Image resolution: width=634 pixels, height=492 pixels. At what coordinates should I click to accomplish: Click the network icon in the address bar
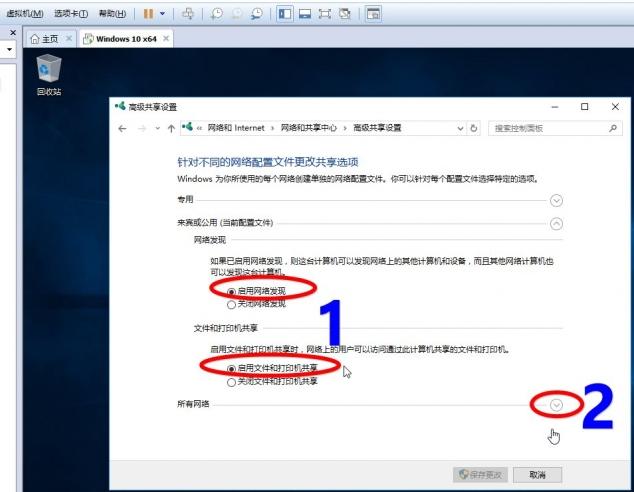point(187,127)
